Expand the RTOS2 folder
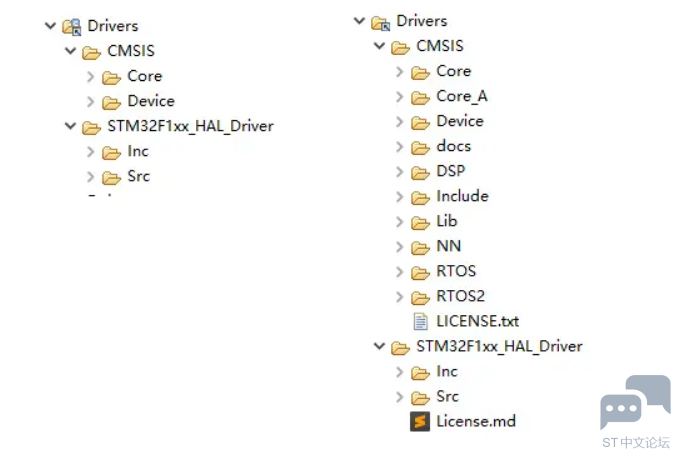The image size is (679, 458). [x=399, y=297]
